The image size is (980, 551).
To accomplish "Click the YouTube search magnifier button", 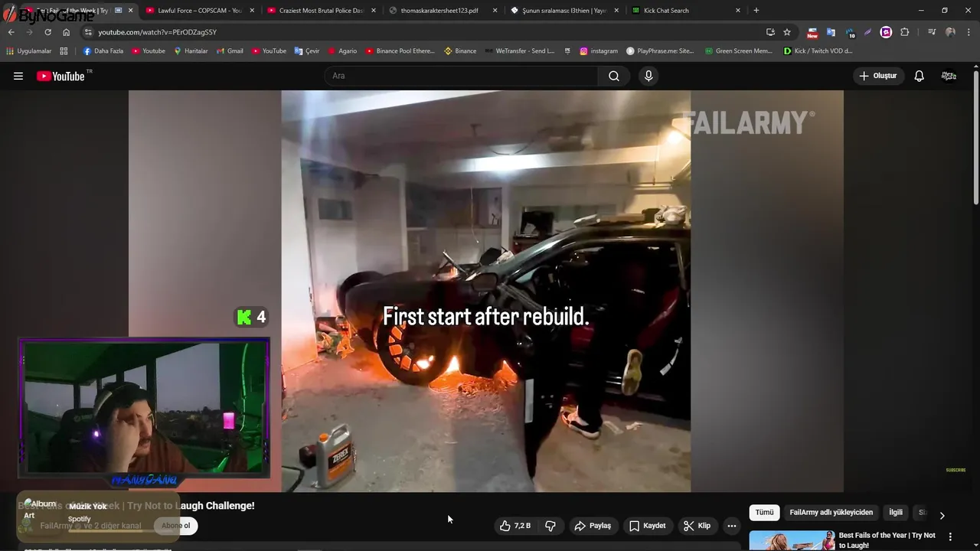I will [x=614, y=76].
